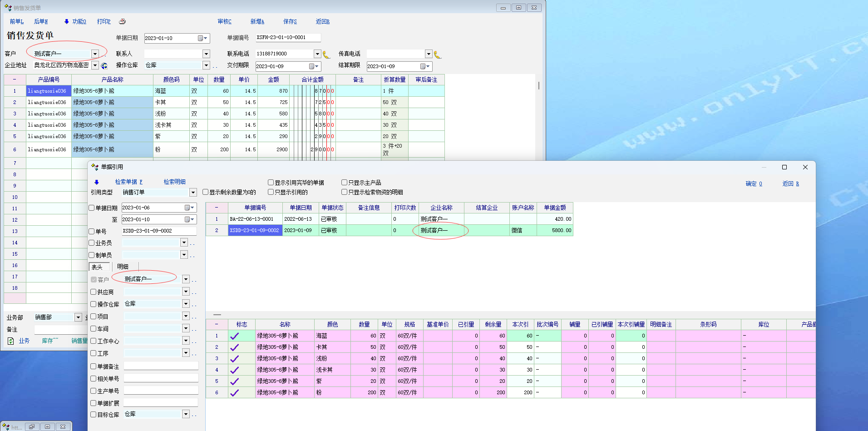
Task: Click the phone icon beside 传真电话
Action: (x=437, y=54)
